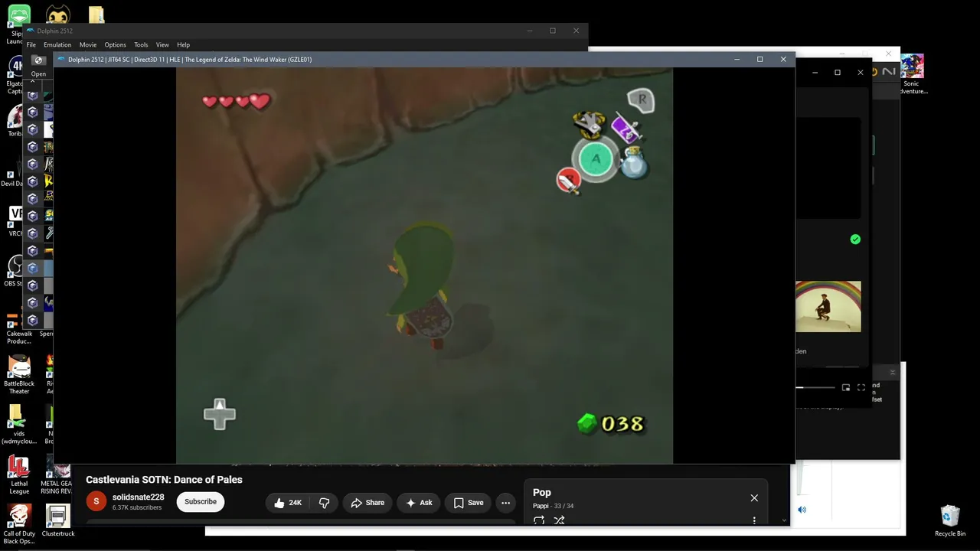
Task: Open the Tools menu in Dolphin
Action: pyautogui.click(x=141, y=45)
